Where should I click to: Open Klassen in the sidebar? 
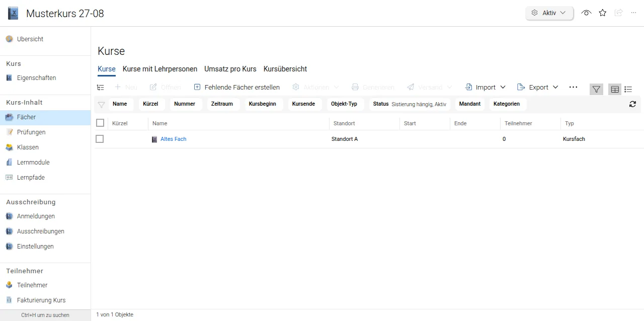(x=45, y=147)
